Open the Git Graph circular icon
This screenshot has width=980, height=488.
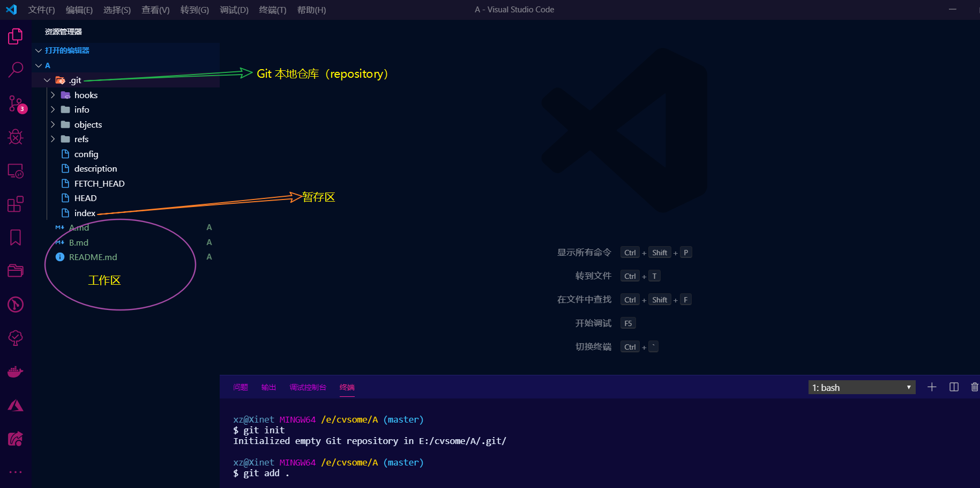[x=16, y=305]
